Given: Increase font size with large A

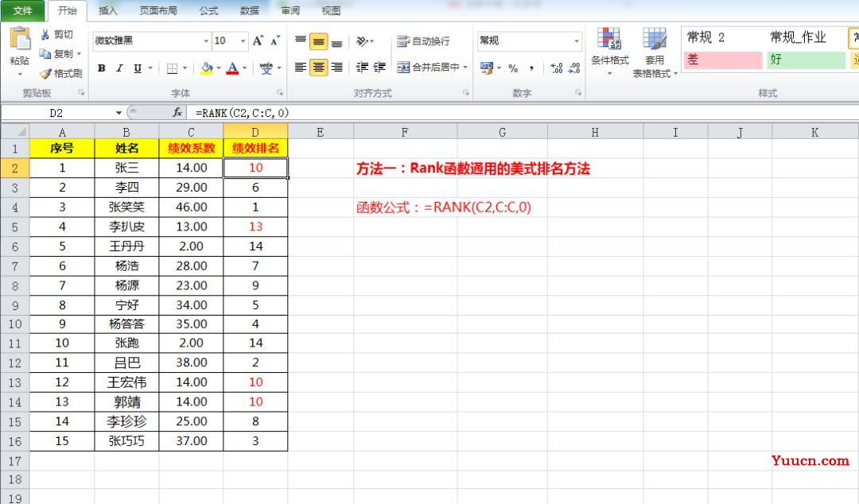Looking at the screenshot, I should click(258, 41).
